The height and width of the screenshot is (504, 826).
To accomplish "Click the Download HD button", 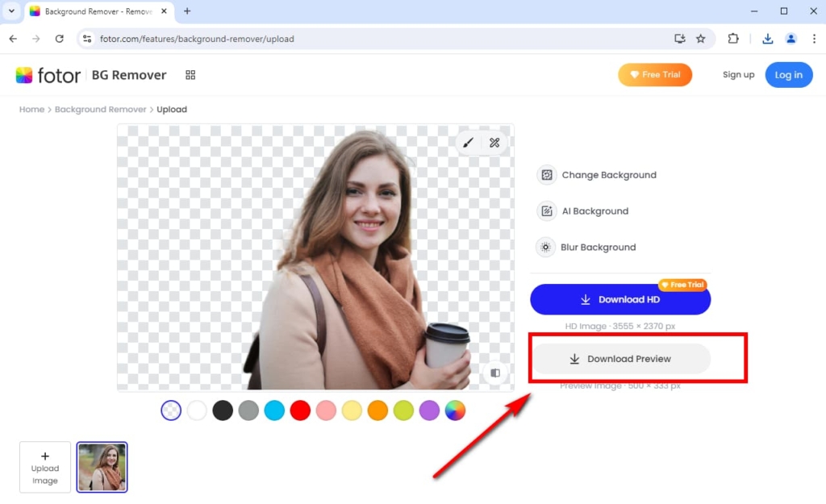I will tap(619, 299).
